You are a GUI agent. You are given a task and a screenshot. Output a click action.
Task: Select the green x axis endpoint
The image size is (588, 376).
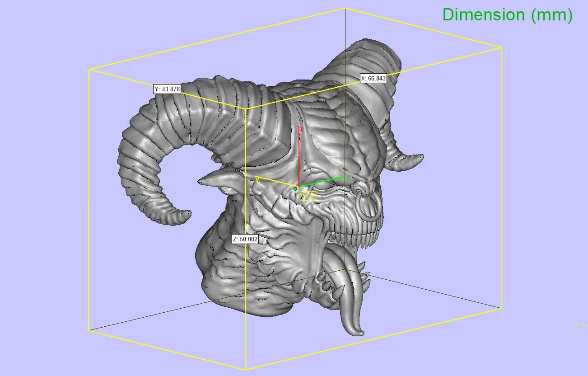[x=347, y=179]
